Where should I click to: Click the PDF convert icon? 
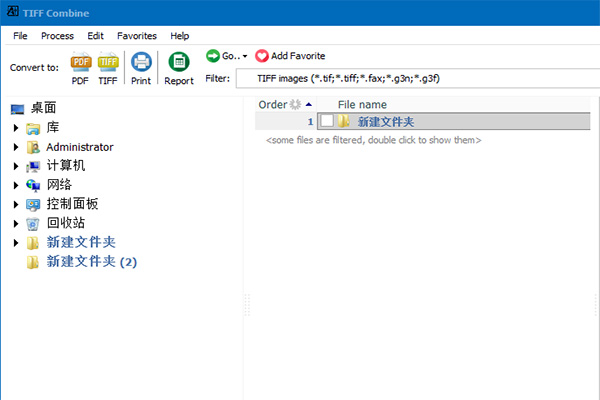click(80, 65)
